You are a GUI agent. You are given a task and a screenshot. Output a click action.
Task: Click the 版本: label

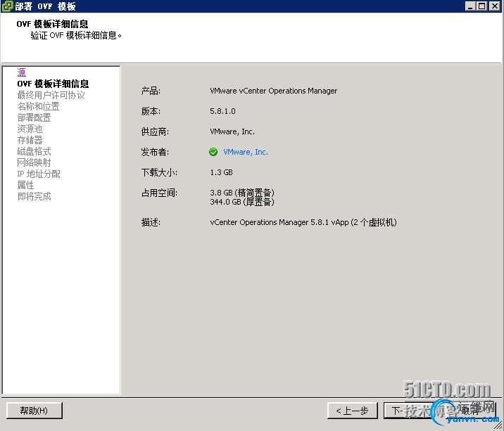click(x=151, y=111)
